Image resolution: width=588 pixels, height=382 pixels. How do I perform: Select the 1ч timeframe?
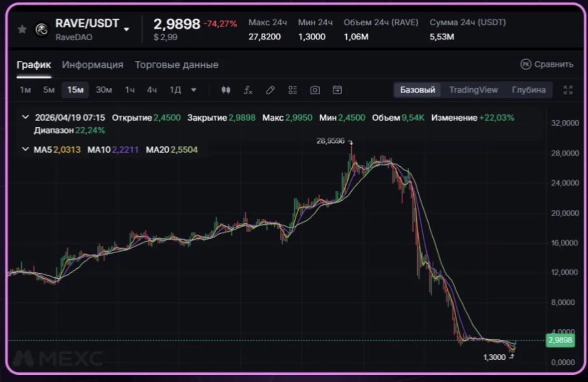130,90
